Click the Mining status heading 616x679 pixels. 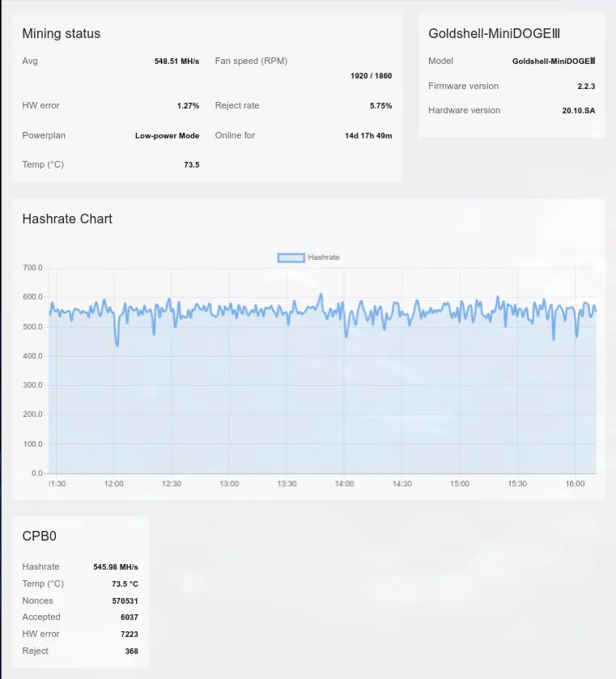click(x=61, y=33)
